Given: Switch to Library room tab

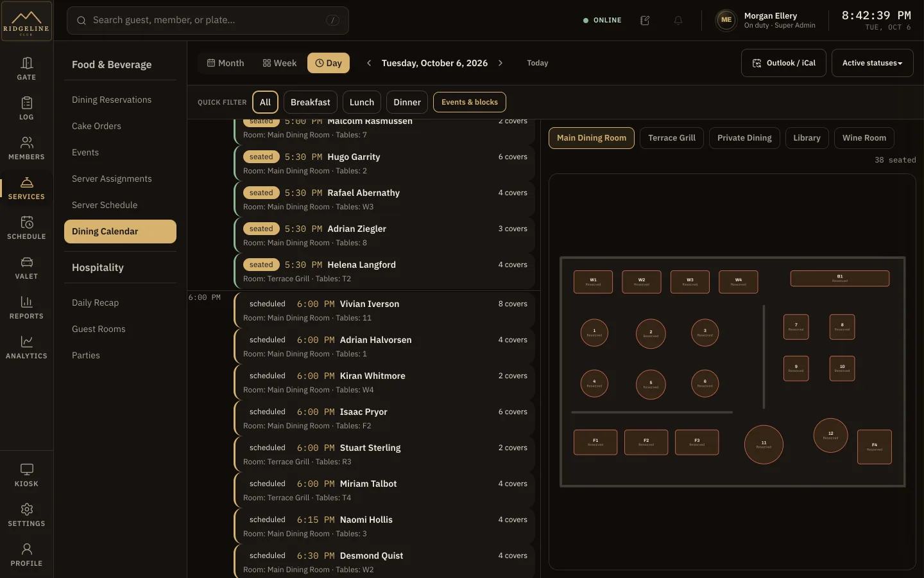Looking at the screenshot, I should click(807, 138).
